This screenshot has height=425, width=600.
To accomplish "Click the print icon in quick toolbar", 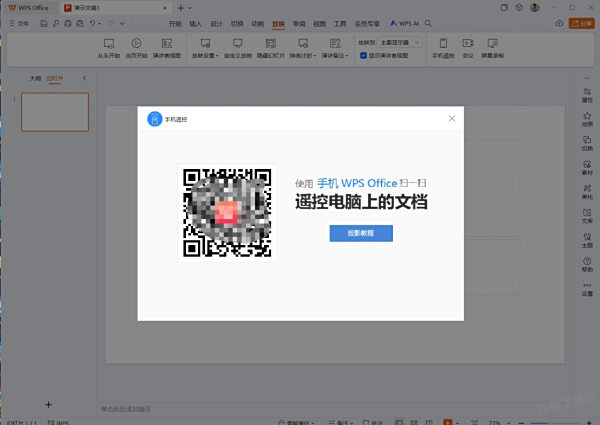I will click(x=68, y=23).
